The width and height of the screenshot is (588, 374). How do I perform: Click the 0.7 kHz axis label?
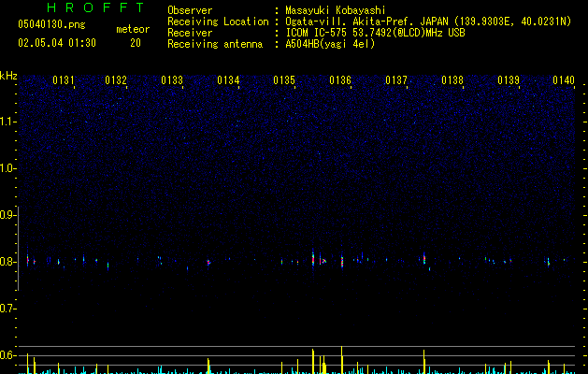click(x=7, y=309)
